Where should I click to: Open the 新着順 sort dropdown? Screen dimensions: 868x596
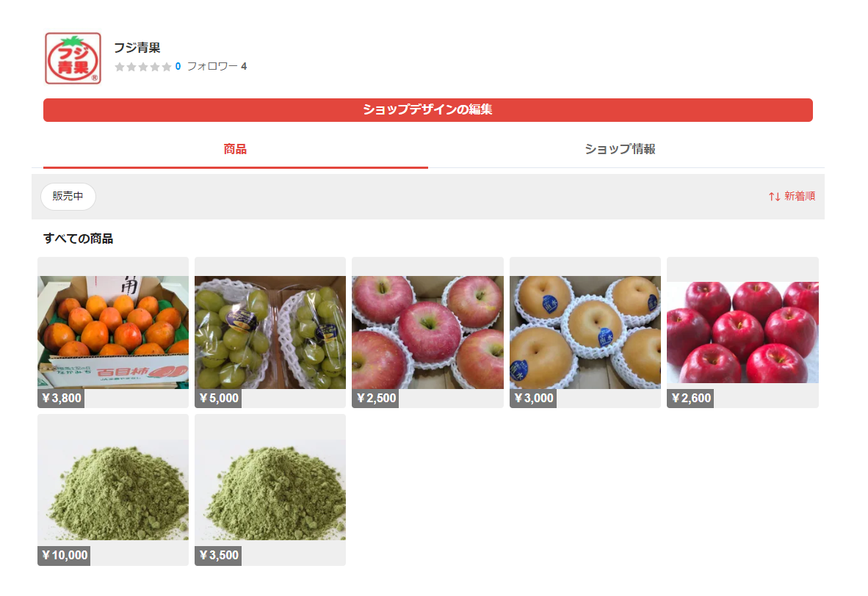coord(792,197)
